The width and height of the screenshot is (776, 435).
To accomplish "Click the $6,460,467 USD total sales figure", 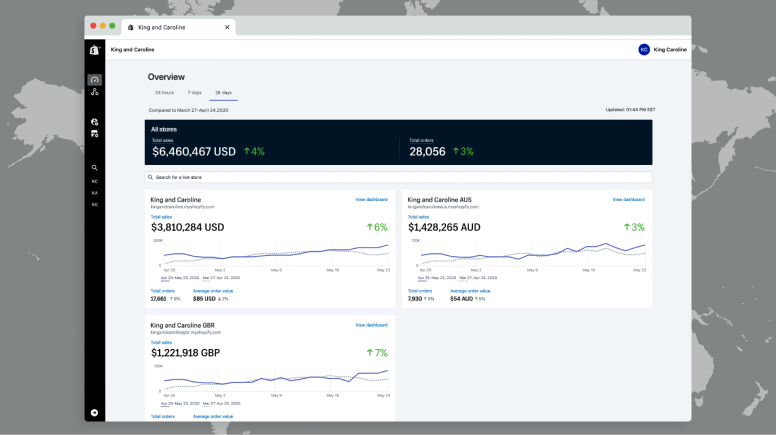I will [x=194, y=151].
